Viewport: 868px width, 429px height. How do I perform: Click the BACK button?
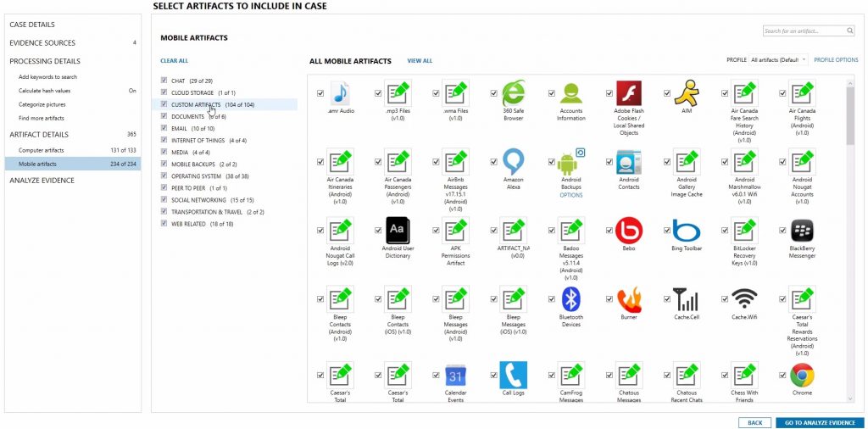(x=755, y=422)
